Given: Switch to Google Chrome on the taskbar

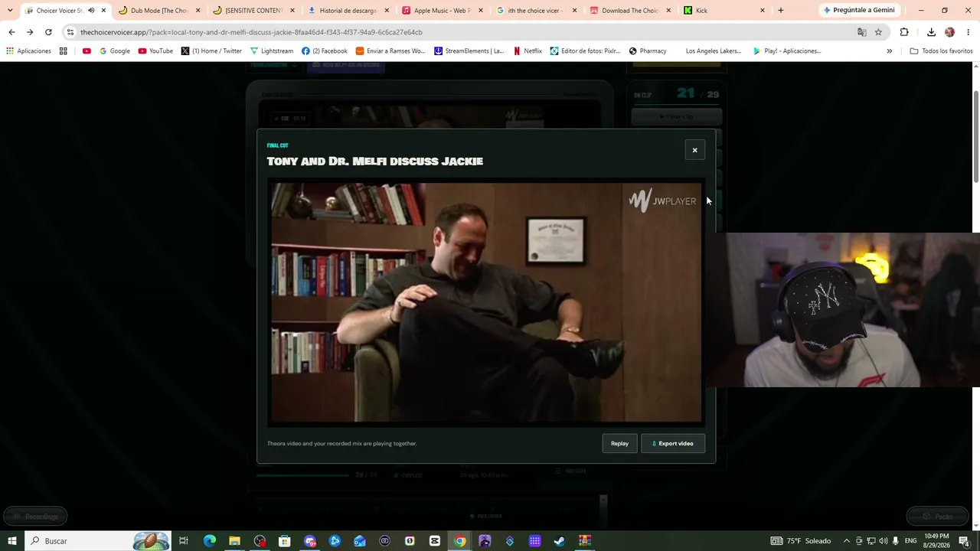Looking at the screenshot, I should pyautogui.click(x=459, y=541).
